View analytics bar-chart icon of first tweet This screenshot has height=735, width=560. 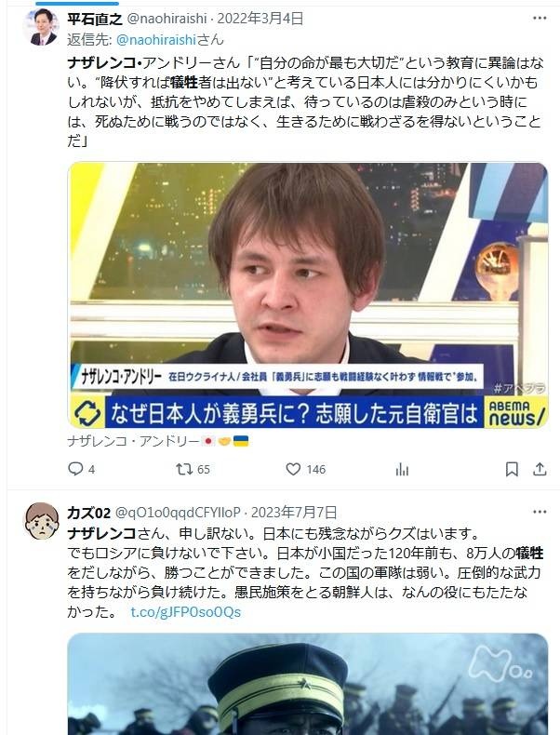click(x=402, y=469)
